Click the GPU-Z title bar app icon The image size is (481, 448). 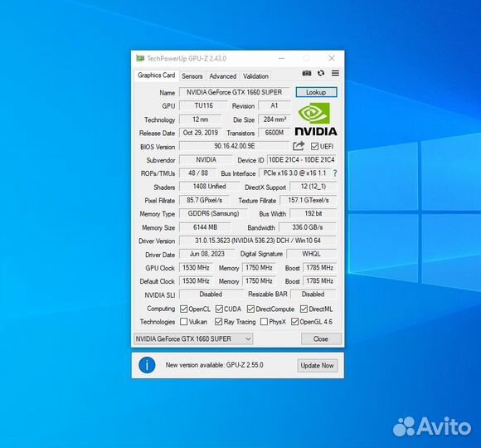(x=140, y=58)
